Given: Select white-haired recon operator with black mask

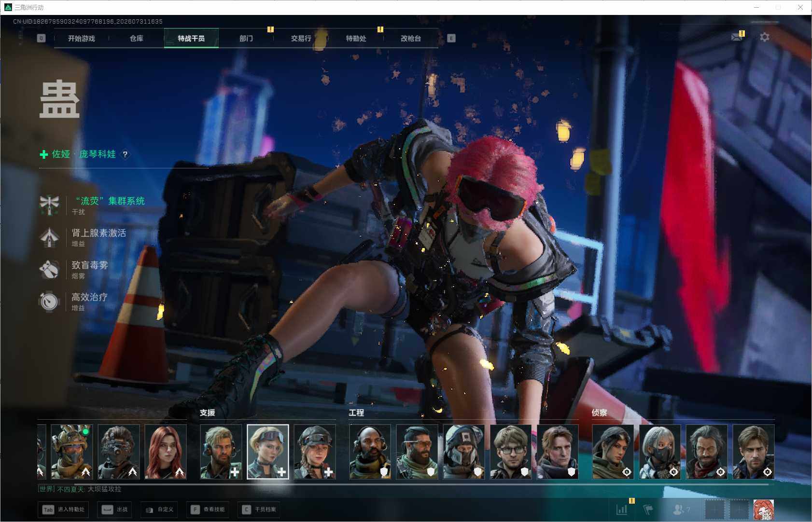Looking at the screenshot, I should pyautogui.click(x=660, y=452).
